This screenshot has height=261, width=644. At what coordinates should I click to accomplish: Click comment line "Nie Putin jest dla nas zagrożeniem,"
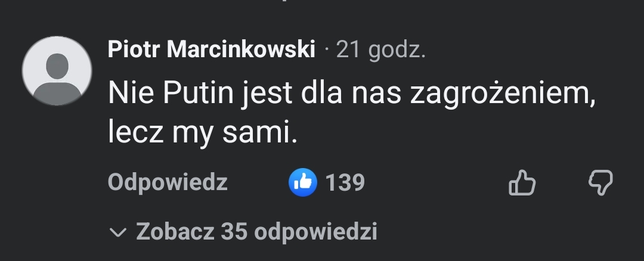(352, 95)
